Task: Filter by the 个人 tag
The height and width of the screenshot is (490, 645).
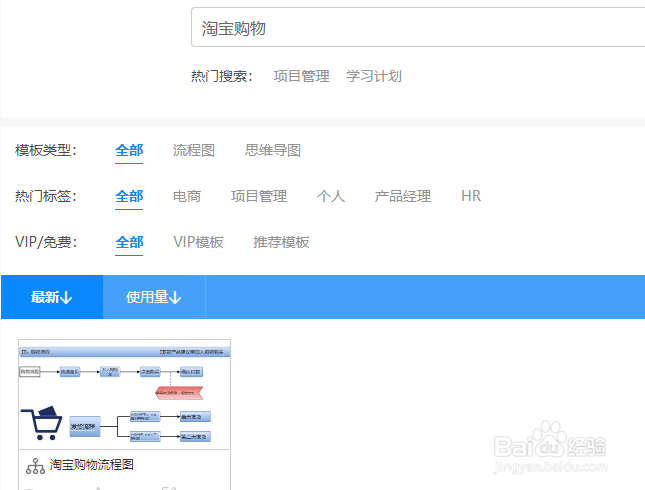Action: click(331, 196)
